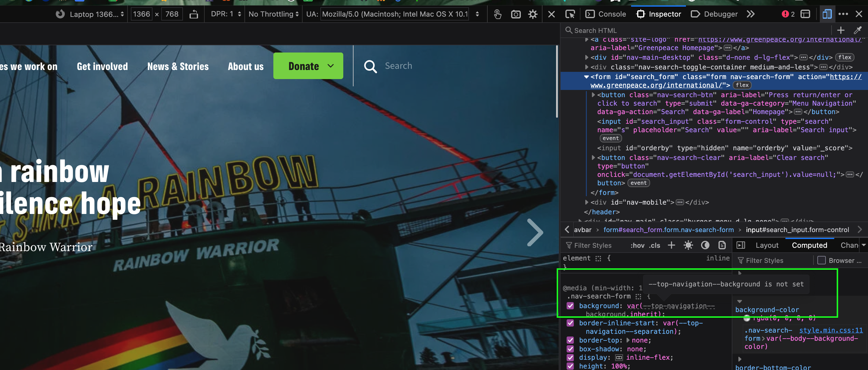Uncheck the background declaration checkbox
The width and height of the screenshot is (868, 370).
point(570,306)
